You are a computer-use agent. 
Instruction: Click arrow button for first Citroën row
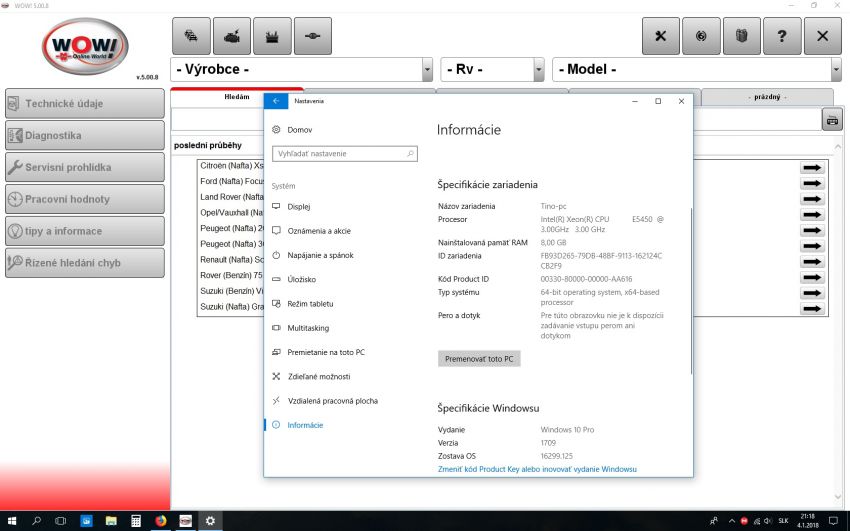coord(812,168)
